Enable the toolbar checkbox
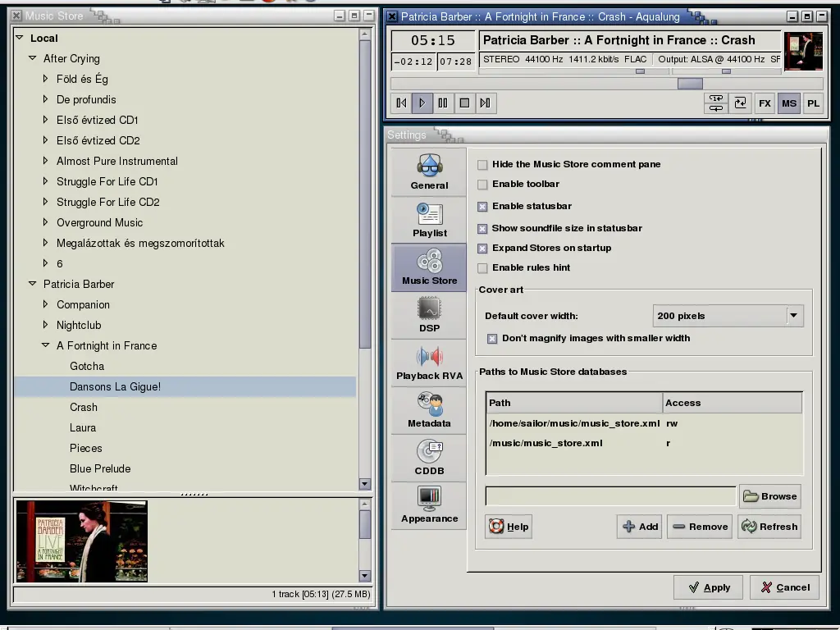The image size is (840, 630). pyautogui.click(x=482, y=185)
